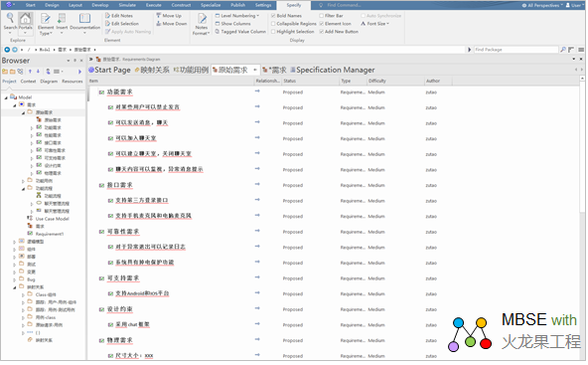The height and width of the screenshot is (365, 588).
Task: Toggle the Bold Names checkbox
Action: [x=273, y=16]
